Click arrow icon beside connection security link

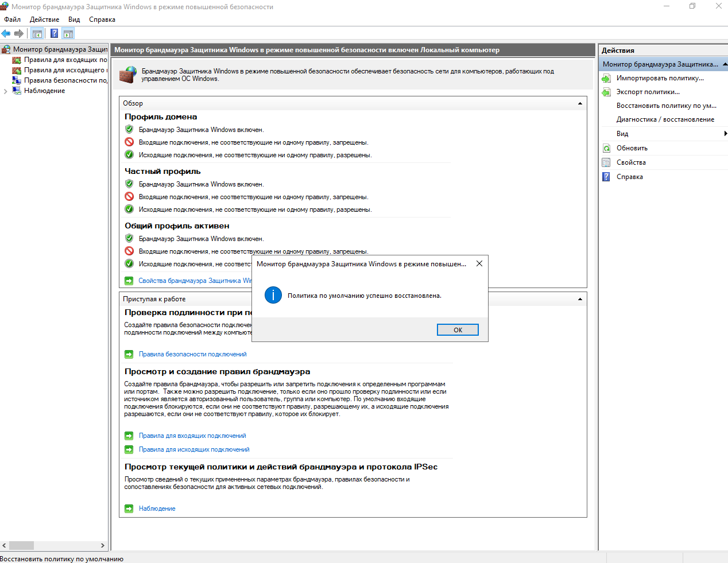click(x=129, y=354)
